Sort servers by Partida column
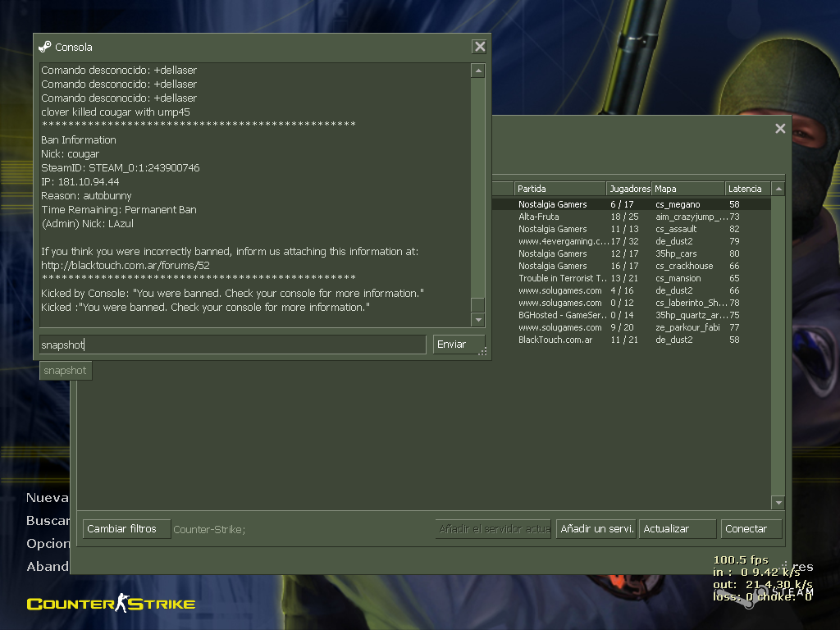The image size is (840, 630). (x=559, y=189)
